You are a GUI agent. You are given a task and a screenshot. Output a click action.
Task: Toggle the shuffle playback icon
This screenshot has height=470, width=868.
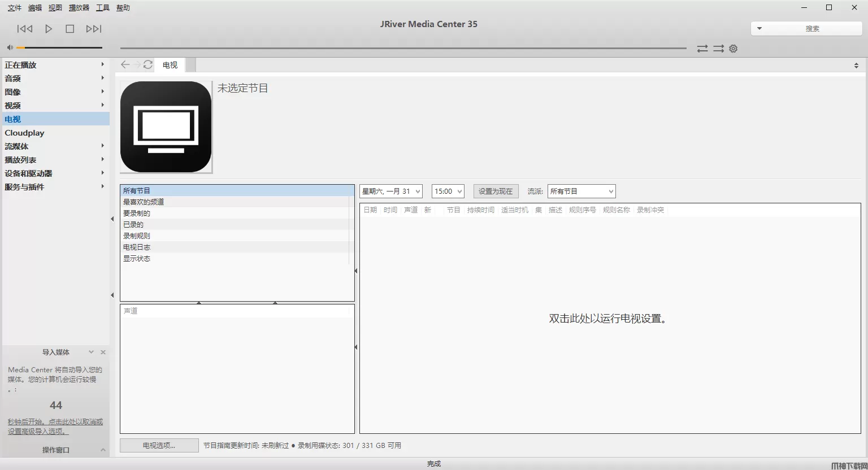718,49
